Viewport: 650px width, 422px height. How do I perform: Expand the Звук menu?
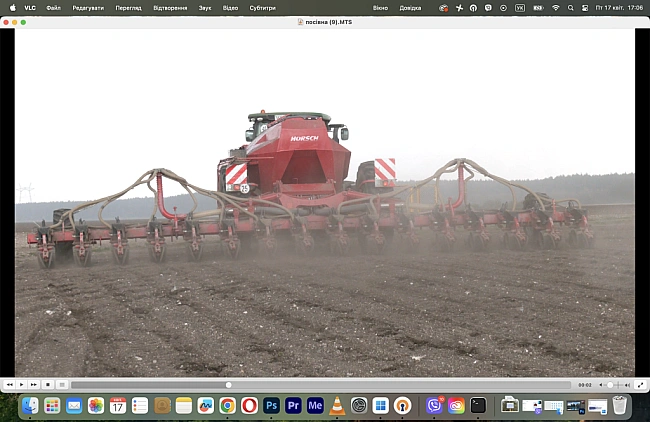[205, 7]
